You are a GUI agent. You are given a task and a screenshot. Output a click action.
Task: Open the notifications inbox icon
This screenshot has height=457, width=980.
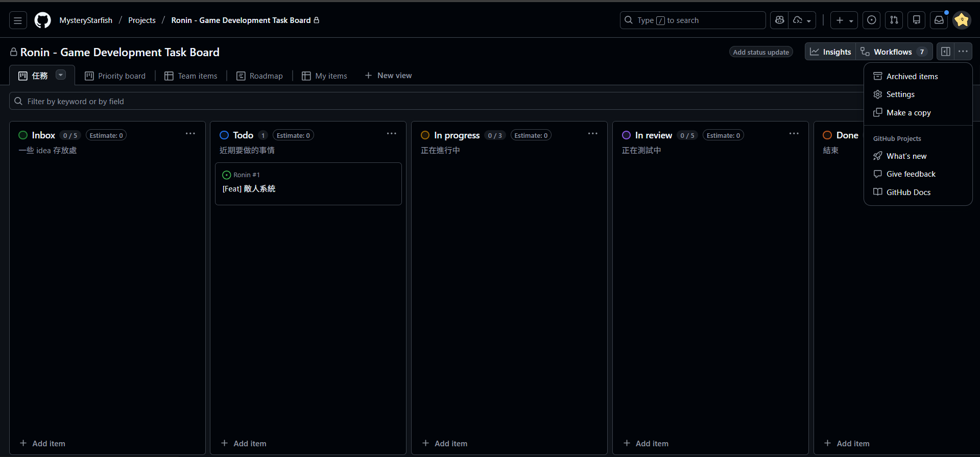click(x=939, y=20)
